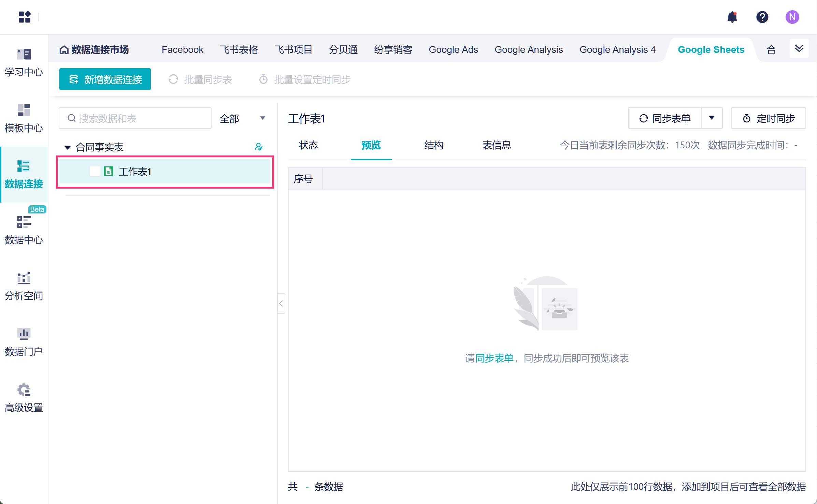
Task: Click the 同步表单 link in the empty message
Action: pos(494,358)
